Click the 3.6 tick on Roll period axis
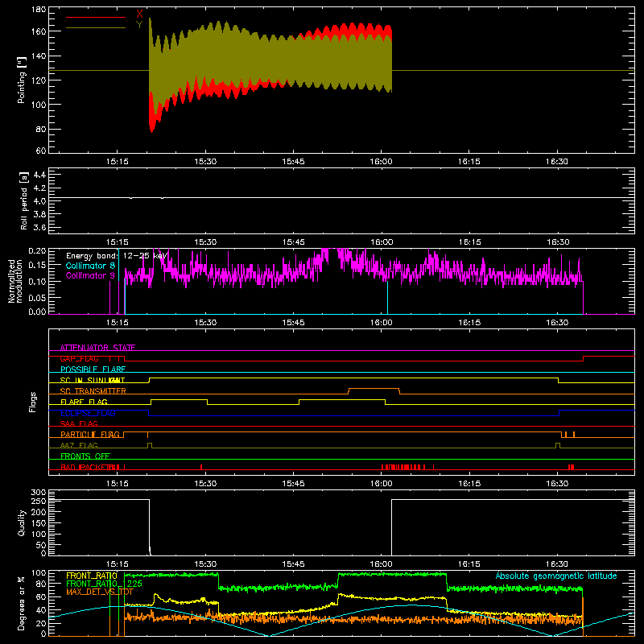Screen dimensions: 644x644 tap(39, 227)
